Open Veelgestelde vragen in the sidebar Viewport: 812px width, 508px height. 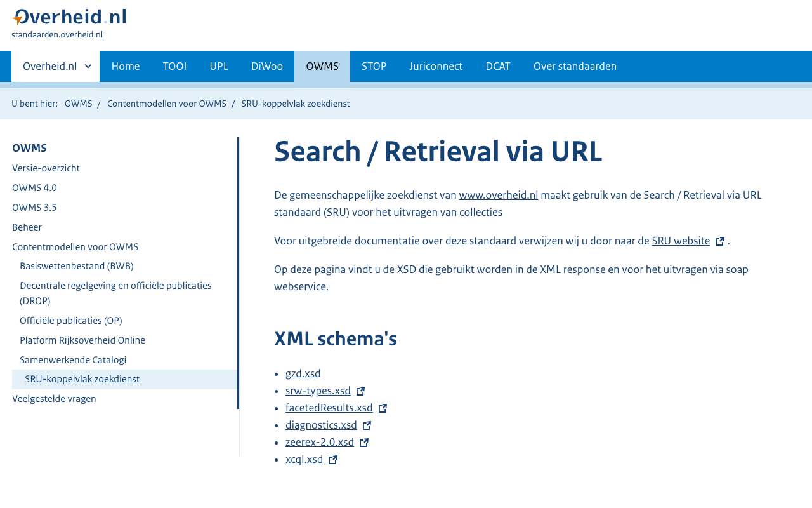(x=54, y=399)
